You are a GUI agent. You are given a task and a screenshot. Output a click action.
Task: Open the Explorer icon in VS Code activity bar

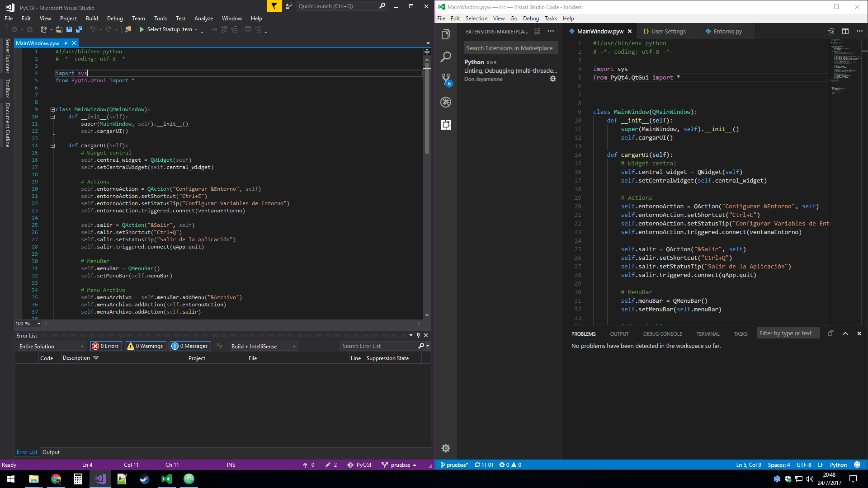click(446, 34)
